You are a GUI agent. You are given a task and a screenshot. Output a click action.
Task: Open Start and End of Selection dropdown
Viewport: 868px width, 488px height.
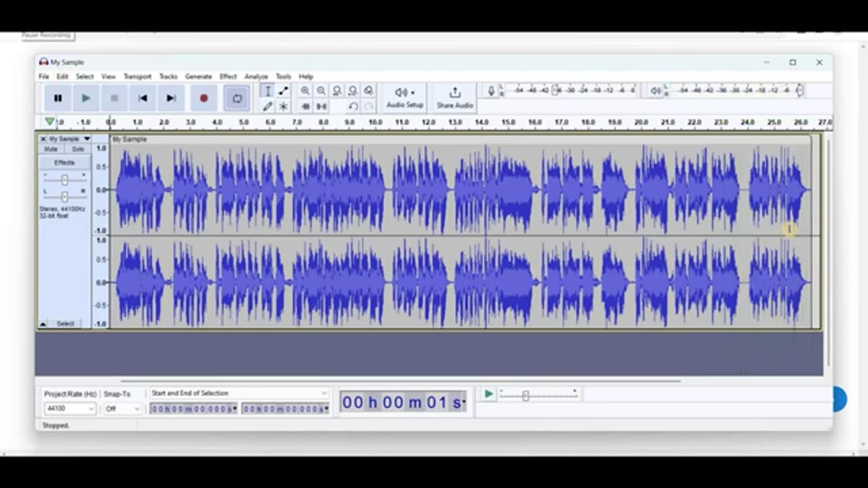tap(239, 393)
